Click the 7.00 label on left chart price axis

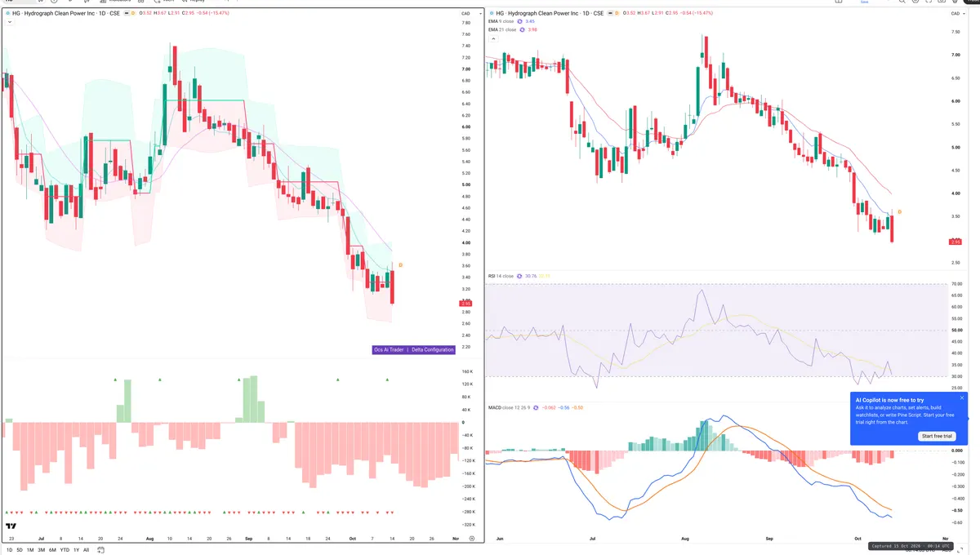pyautogui.click(x=467, y=69)
